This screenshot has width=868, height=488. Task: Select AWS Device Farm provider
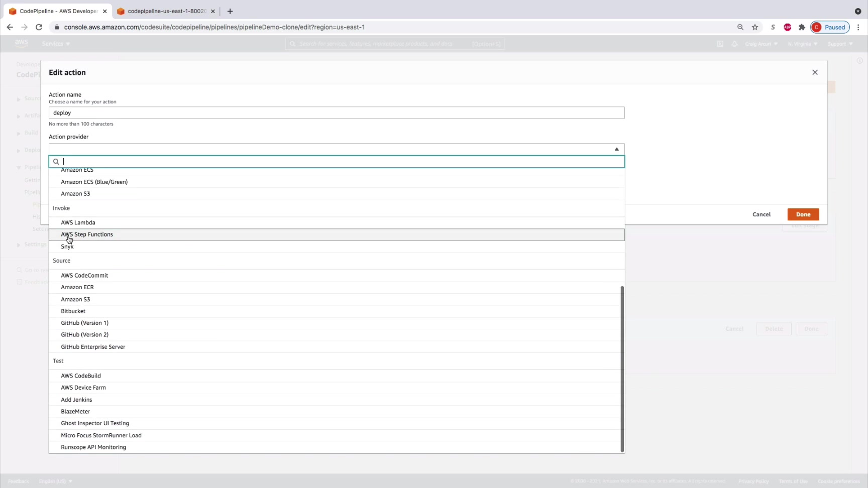(x=337, y=388)
